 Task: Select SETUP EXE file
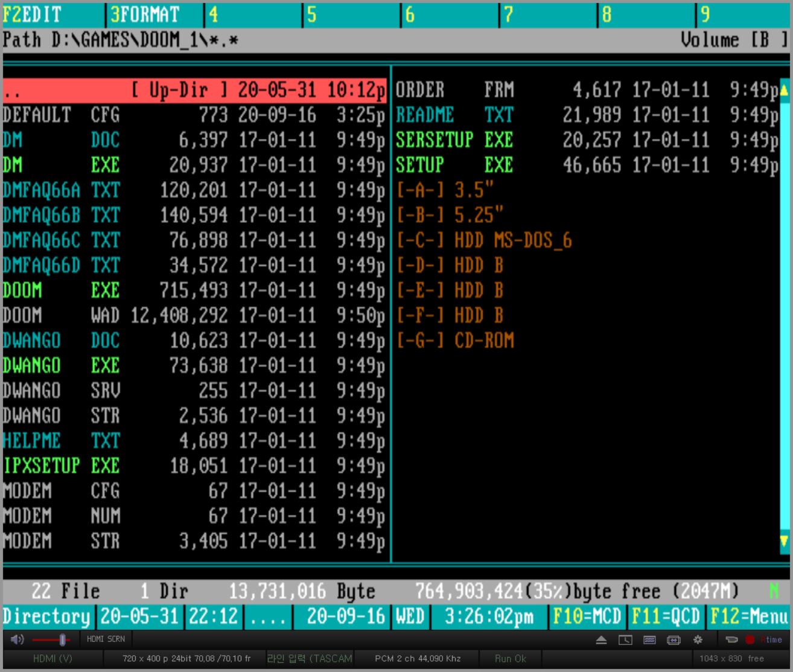[587, 165]
